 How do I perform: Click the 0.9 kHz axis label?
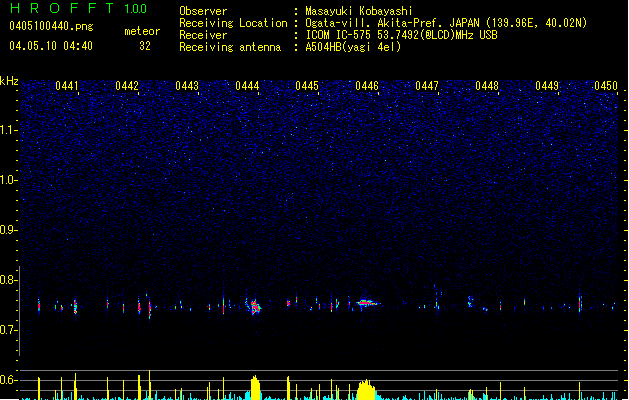9,230
